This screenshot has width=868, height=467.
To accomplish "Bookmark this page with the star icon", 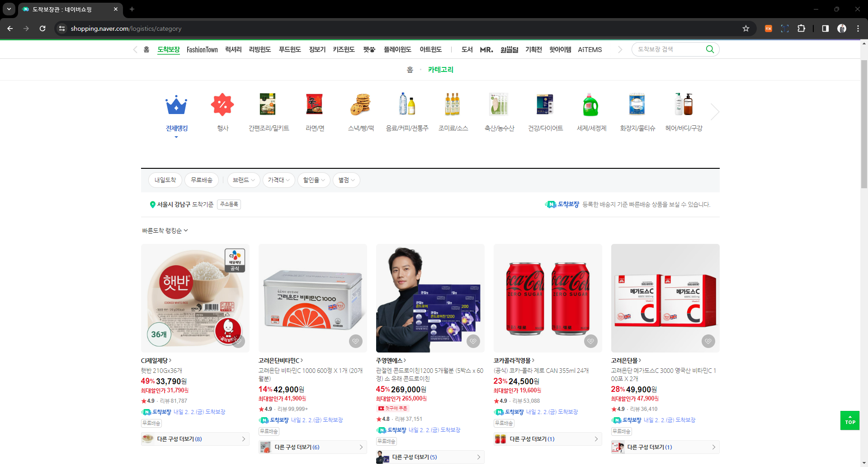I will (746, 29).
